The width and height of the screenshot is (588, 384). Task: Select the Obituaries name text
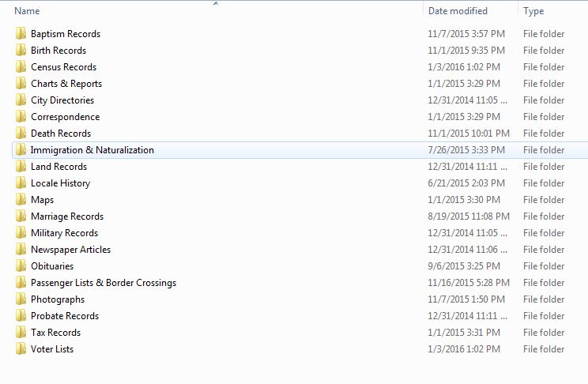pos(52,265)
